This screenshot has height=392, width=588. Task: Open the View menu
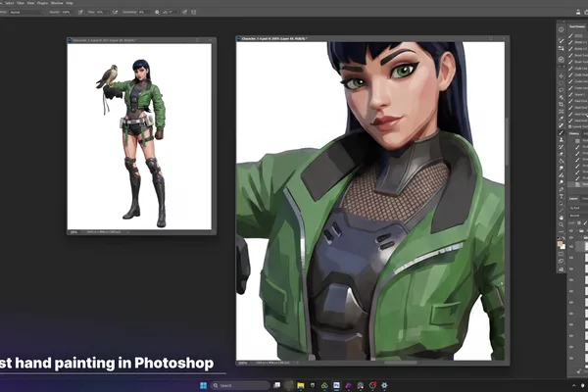click(x=30, y=3)
